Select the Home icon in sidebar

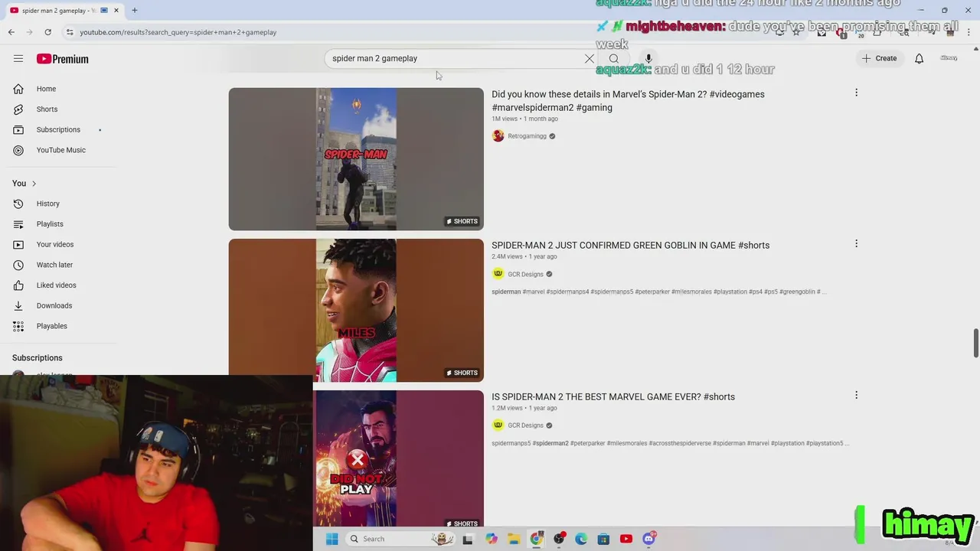(x=18, y=89)
